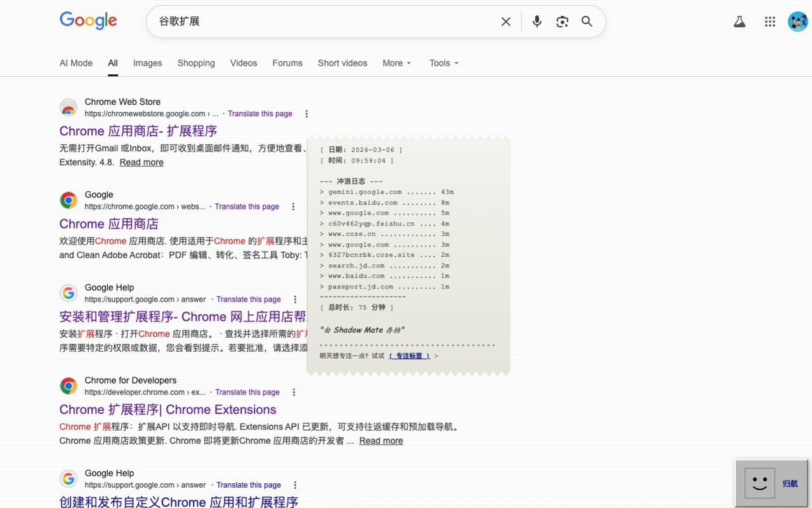Click Chrome Web Store result favicon
Viewport: 812px width, 508px height.
click(x=69, y=107)
